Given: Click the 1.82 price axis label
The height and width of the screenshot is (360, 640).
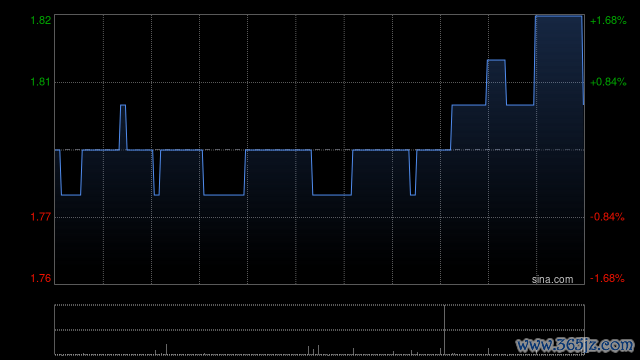Looking at the screenshot, I should coord(41,20).
